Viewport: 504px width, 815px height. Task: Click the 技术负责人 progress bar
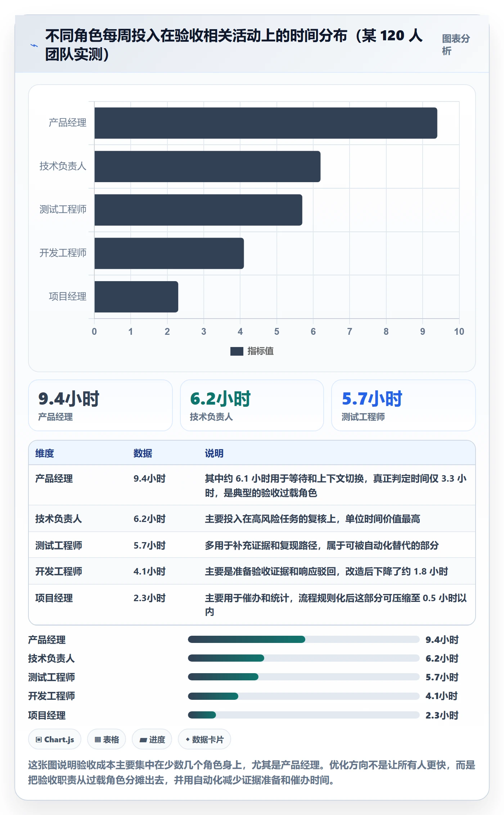click(303, 658)
